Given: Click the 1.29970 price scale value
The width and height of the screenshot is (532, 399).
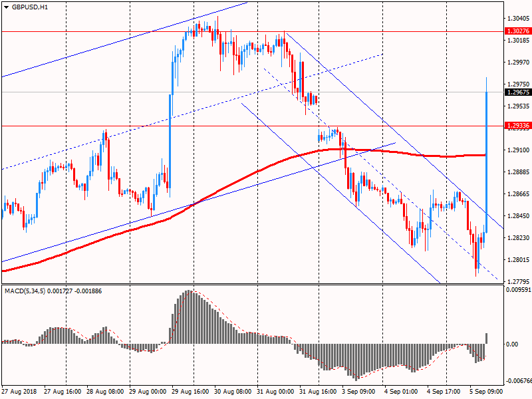Looking at the screenshot, I should (x=518, y=62).
